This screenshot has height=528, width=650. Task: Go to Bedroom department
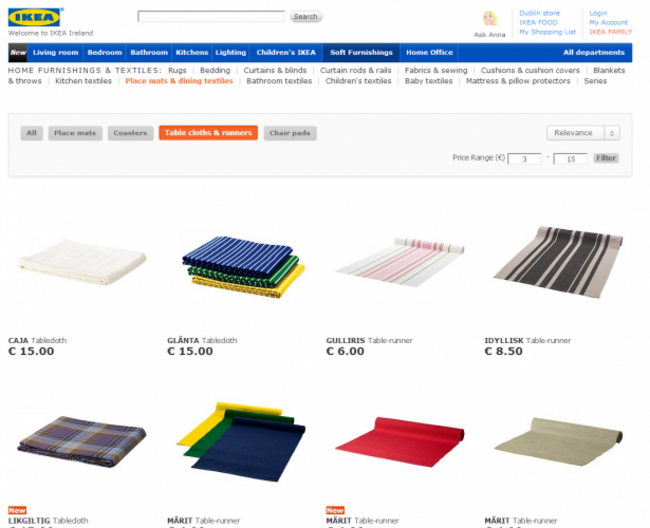105,53
